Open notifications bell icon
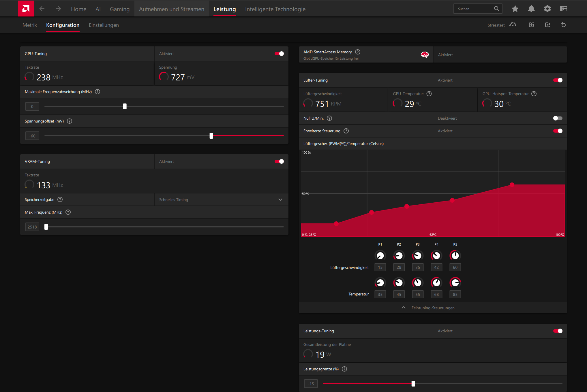The width and height of the screenshot is (587, 392). (531, 9)
